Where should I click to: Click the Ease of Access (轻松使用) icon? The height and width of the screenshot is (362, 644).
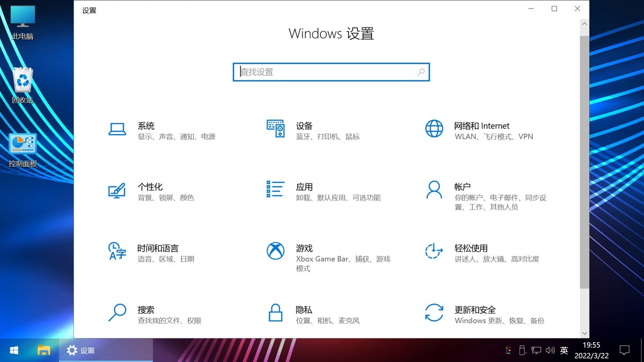434,251
